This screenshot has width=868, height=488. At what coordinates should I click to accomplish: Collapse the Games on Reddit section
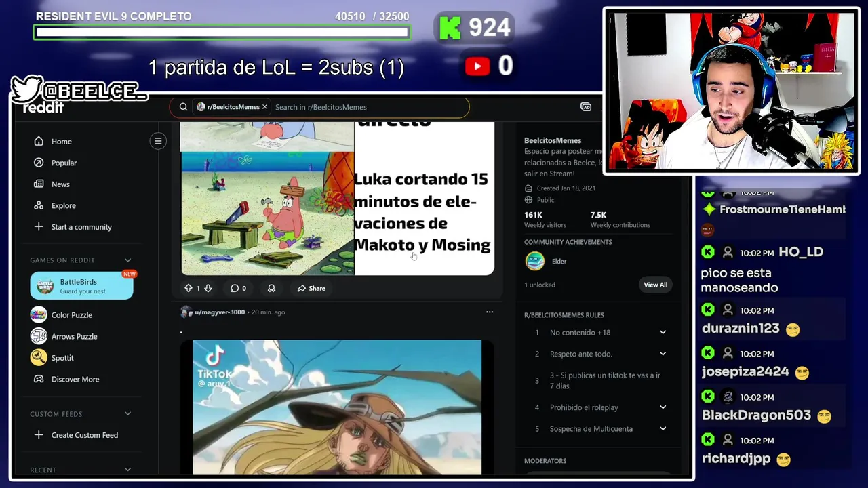(x=127, y=260)
